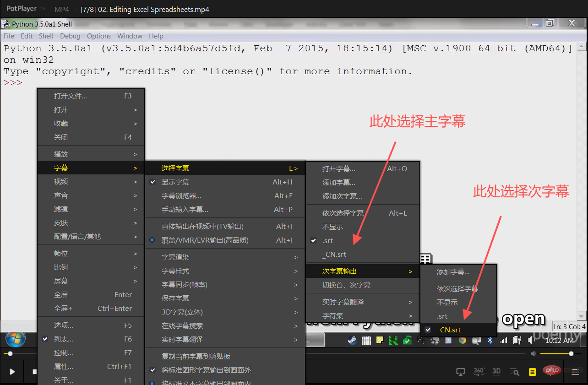Expand the 皮肤 submenu
The height and width of the screenshot is (385, 588).
pyautogui.click(x=91, y=222)
